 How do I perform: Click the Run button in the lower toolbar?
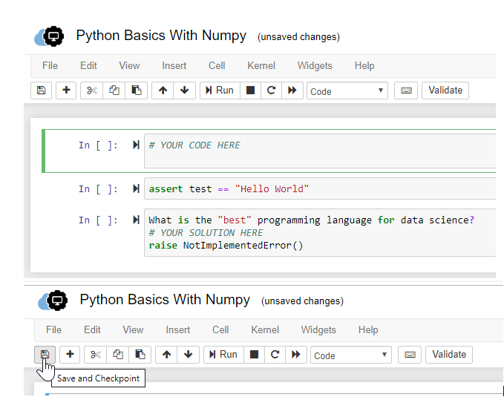[223, 355]
